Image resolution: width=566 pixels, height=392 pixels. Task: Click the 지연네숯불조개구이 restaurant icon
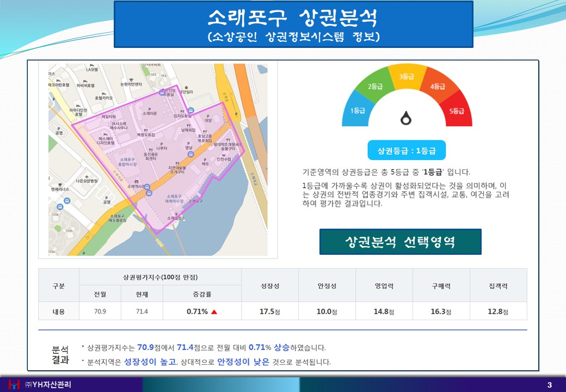point(177,163)
